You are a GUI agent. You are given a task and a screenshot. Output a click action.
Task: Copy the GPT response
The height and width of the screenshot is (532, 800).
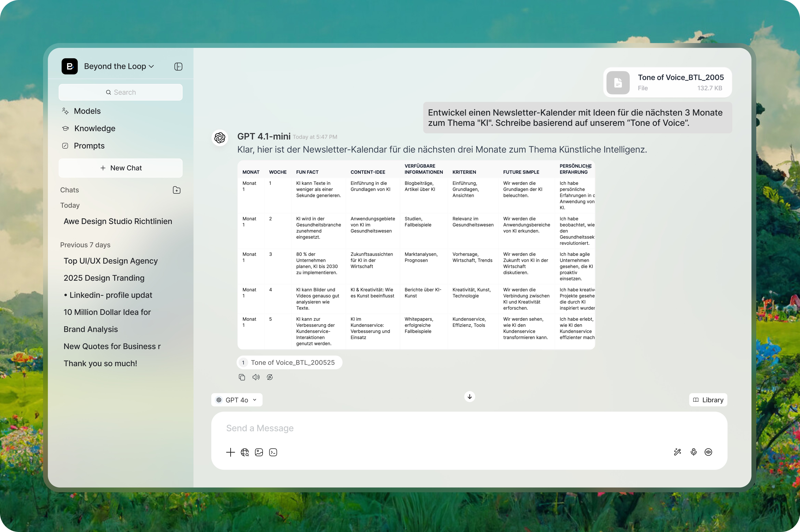[242, 377]
